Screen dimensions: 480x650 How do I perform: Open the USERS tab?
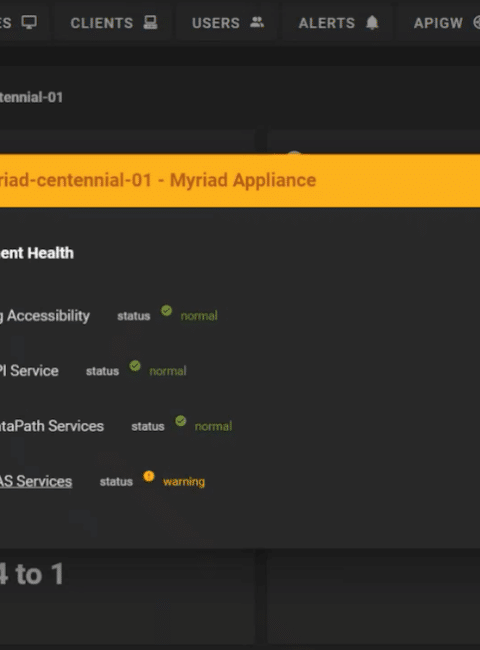(227, 23)
